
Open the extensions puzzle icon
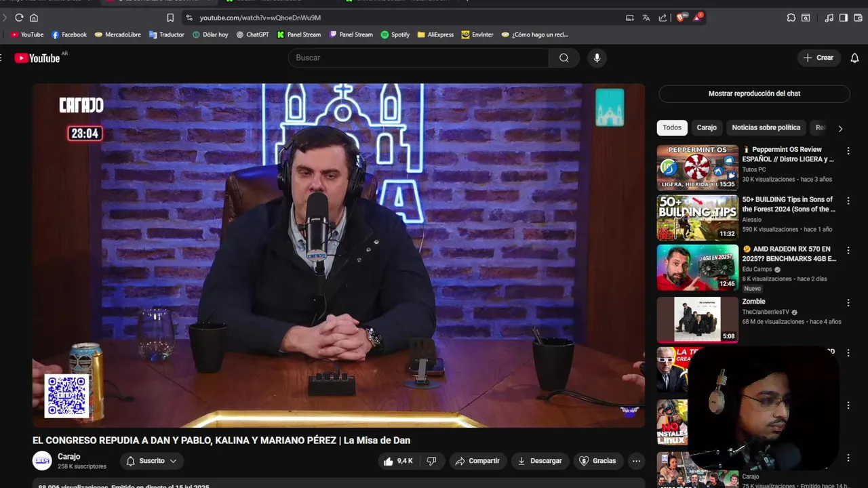pos(791,18)
